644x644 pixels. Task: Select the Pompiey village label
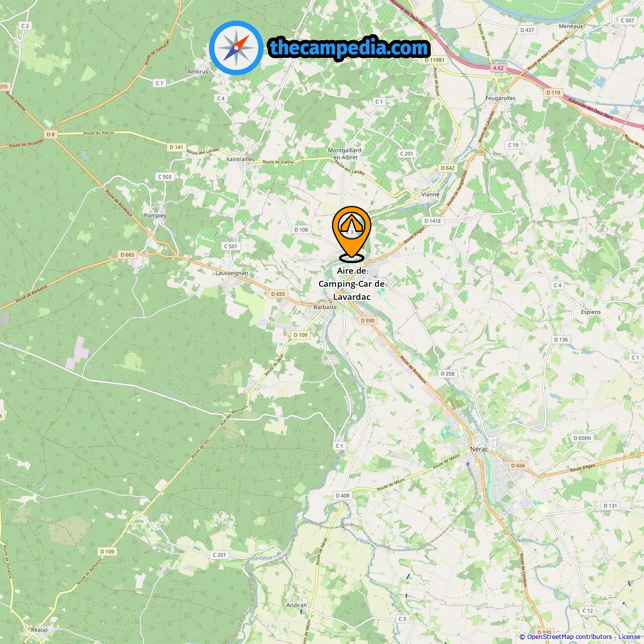[155, 215]
